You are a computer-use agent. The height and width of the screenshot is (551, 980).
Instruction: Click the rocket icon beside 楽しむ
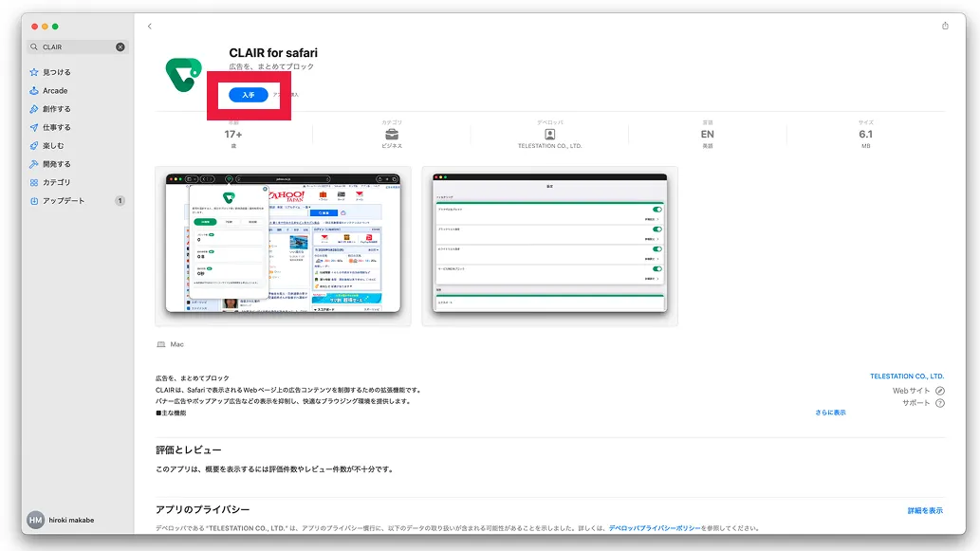pos(34,145)
